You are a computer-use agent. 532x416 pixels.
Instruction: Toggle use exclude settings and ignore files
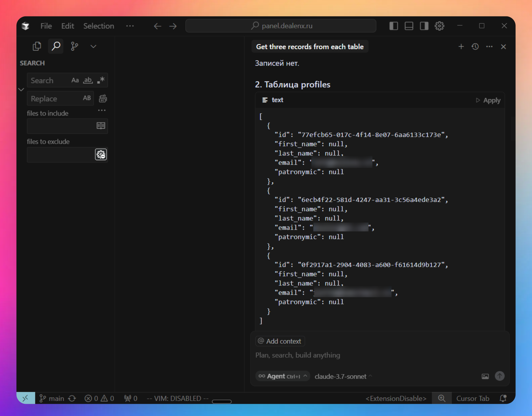[101, 155]
